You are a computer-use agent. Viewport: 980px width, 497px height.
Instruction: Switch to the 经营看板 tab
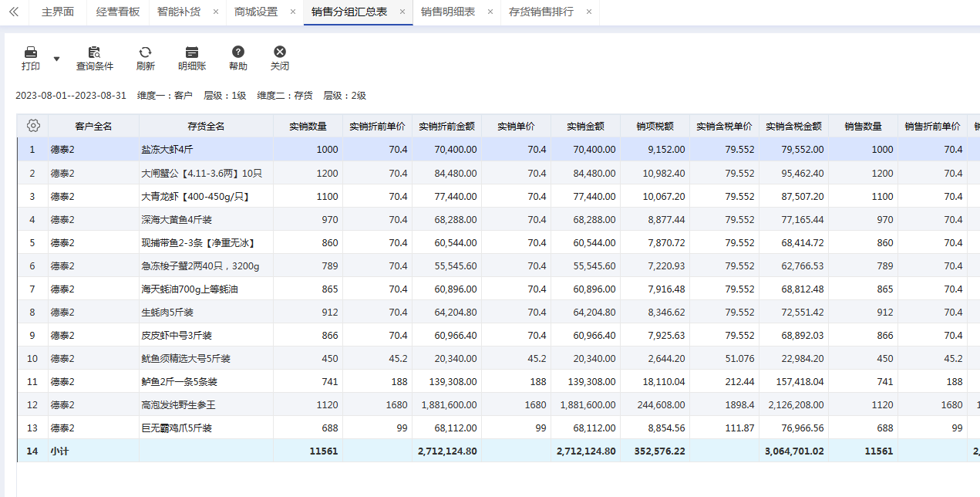coord(118,12)
